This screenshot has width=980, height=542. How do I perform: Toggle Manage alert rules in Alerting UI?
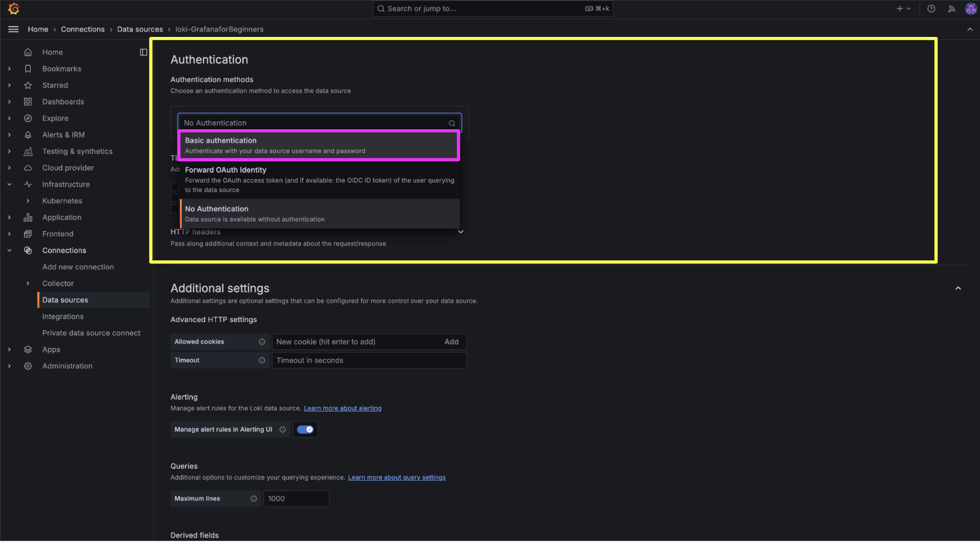point(305,430)
